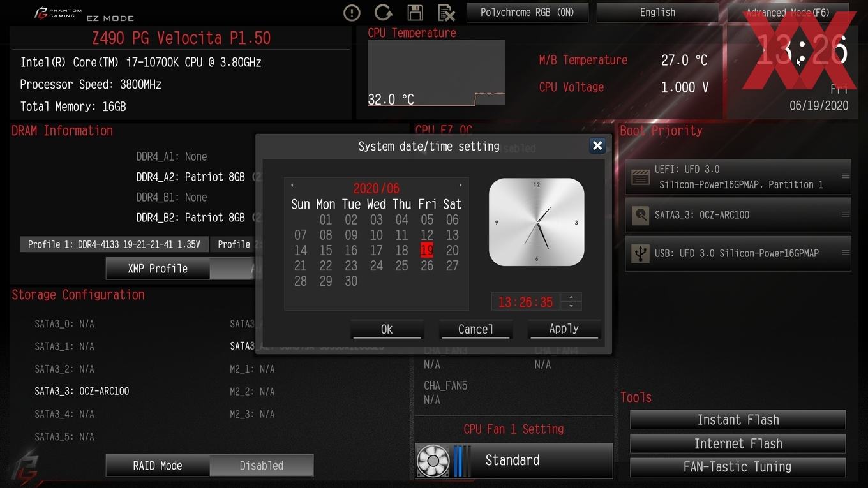The height and width of the screenshot is (488, 868).
Task: Click M2_3: N/A storage entry
Action: 252,414
